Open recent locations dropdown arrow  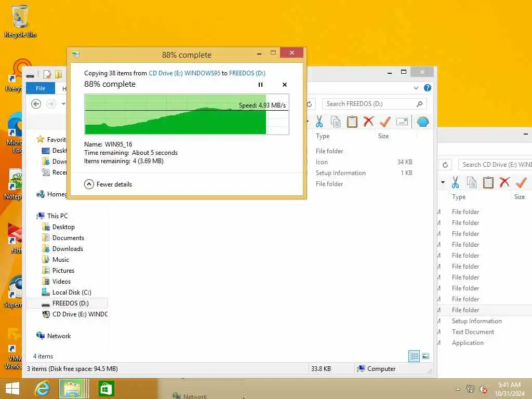[63, 104]
